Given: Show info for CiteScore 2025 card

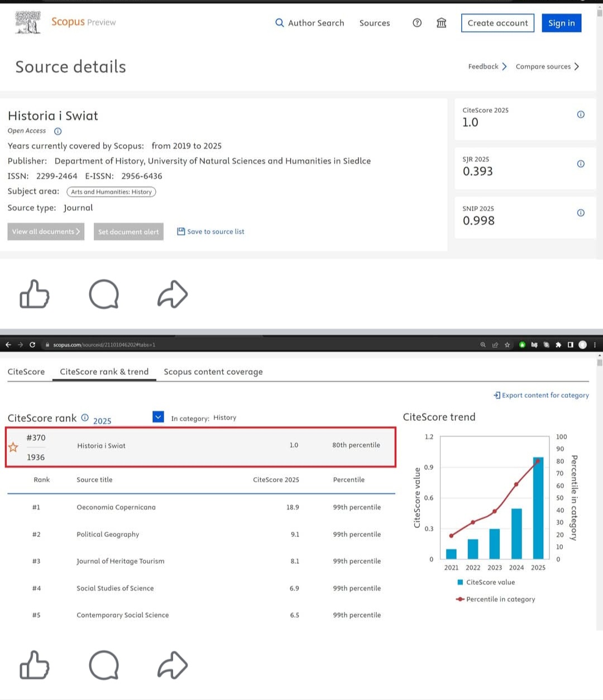Looking at the screenshot, I should pyautogui.click(x=581, y=115).
